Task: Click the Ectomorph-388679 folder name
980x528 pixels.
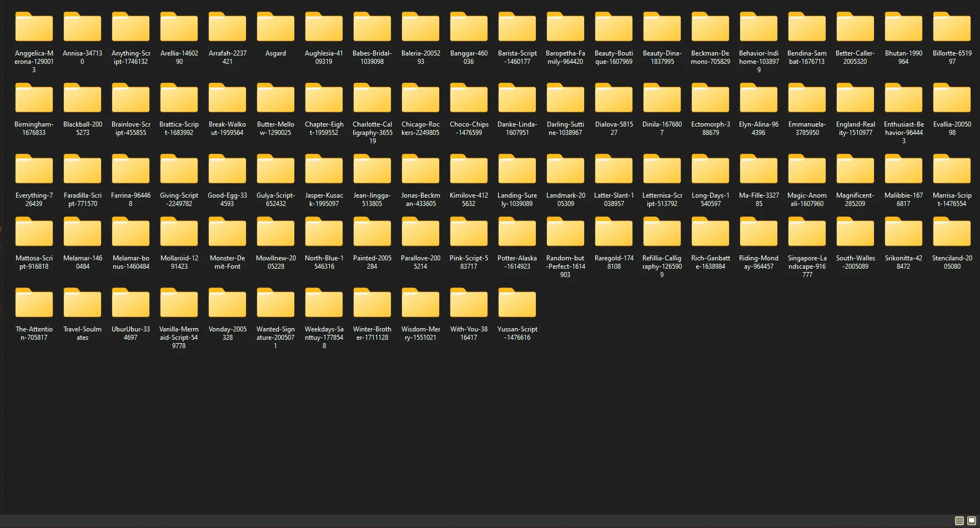Action: click(710, 128)
